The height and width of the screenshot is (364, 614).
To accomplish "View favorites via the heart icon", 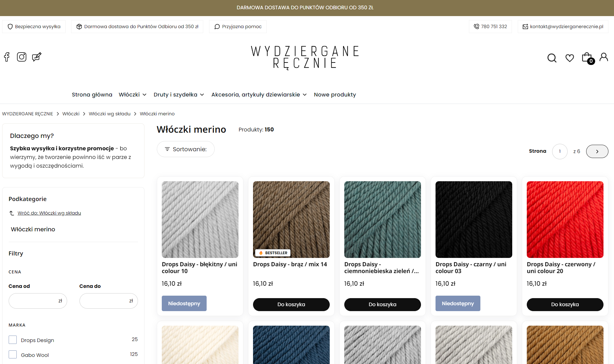I will pos(570,58).
